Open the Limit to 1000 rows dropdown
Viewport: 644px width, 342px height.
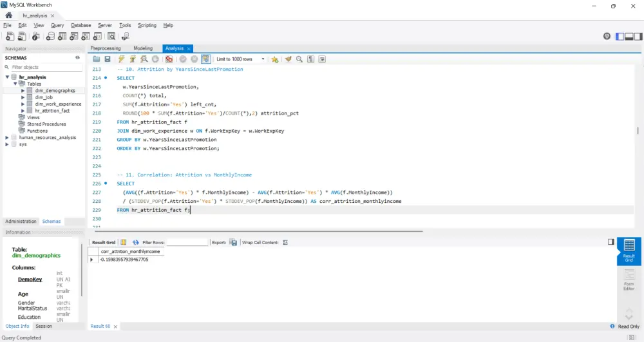[241, 59]
